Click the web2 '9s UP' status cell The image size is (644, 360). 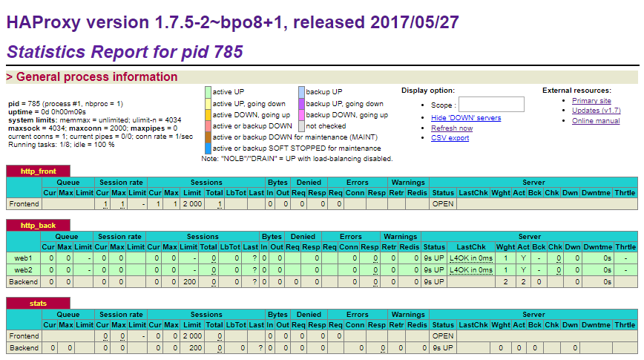(434, 270)
